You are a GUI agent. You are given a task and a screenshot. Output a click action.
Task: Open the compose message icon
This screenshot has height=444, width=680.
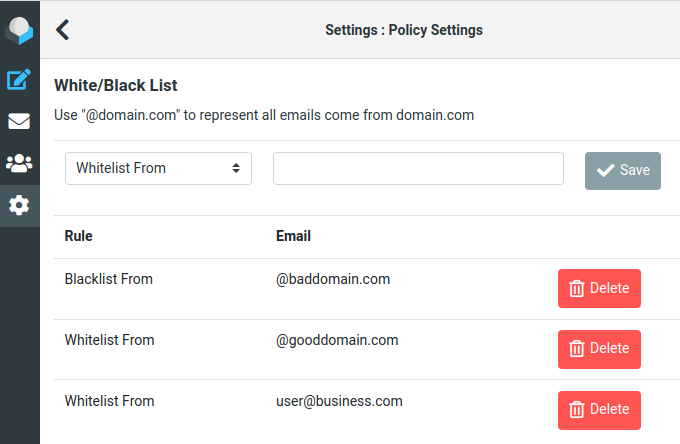[19, 79]
